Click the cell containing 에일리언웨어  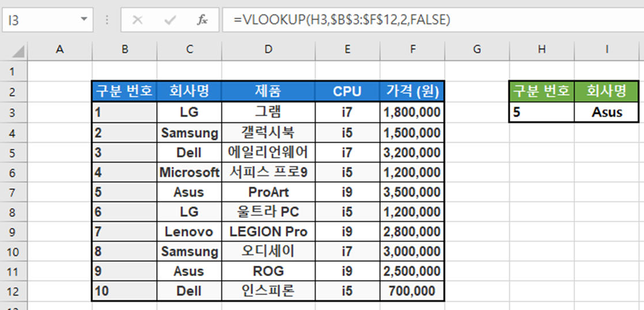tap(268, 152)
